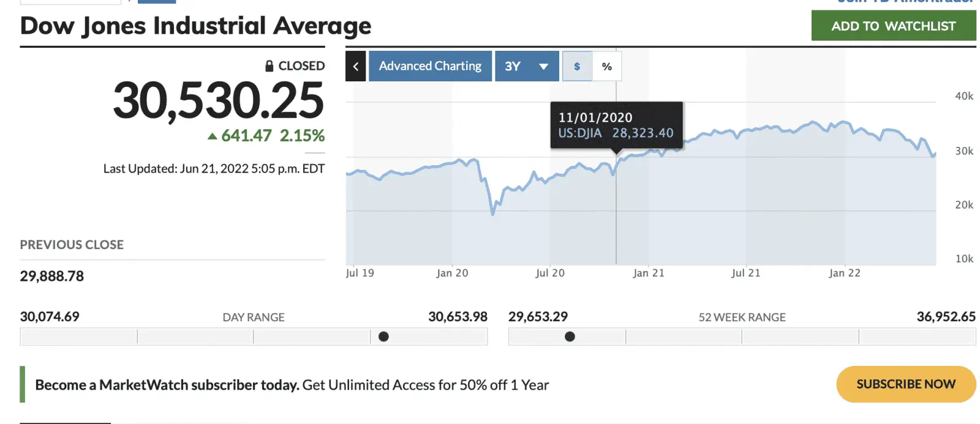Switch chart to dollar ($) view
This screenshot has width=980, height=424.
(x=577, y=66)
